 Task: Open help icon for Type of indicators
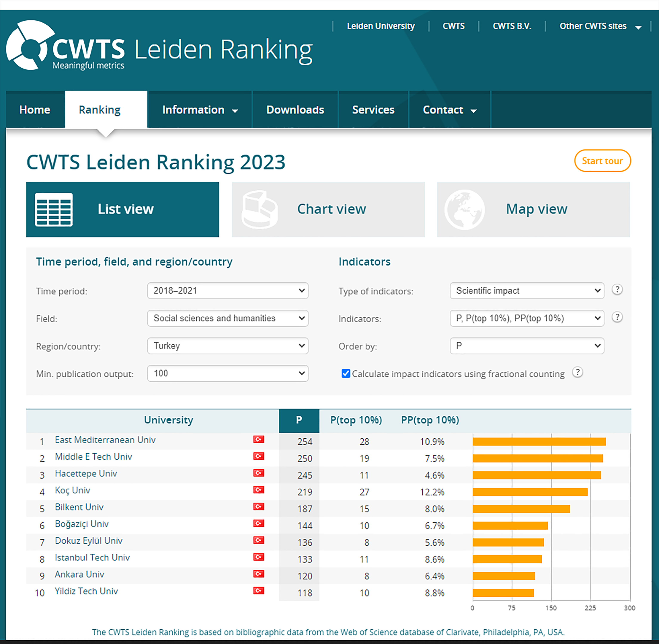(617, 290)
